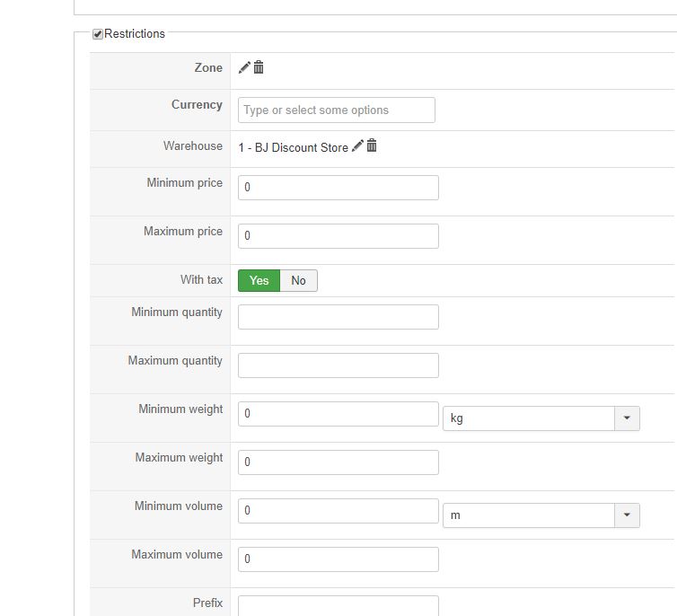
Task: Set With tax to Yes
Action: tap(259, 281)
